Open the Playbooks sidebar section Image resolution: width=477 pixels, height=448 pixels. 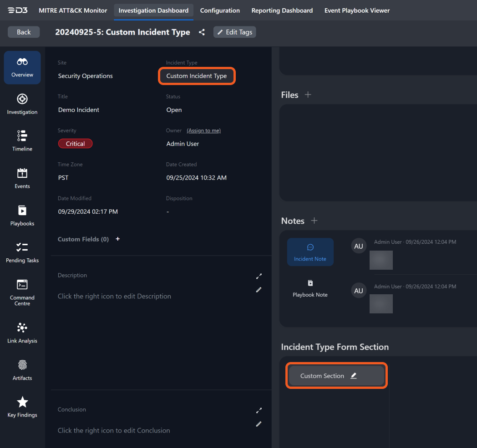click(x=22, y=216)
